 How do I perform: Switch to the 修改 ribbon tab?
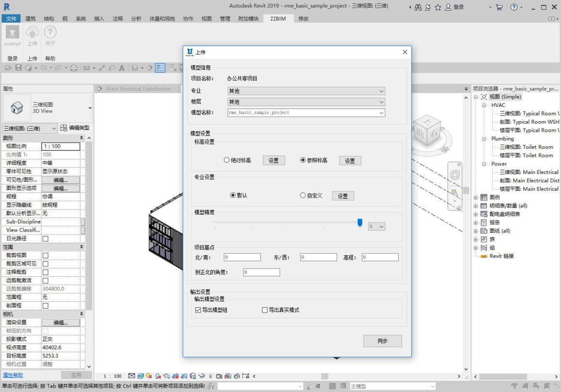(x=303, y=18)
